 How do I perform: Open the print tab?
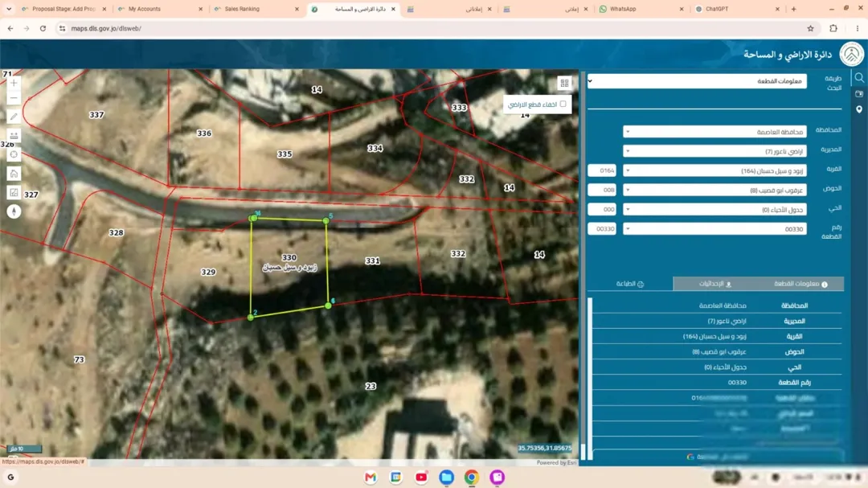point(630,284)
